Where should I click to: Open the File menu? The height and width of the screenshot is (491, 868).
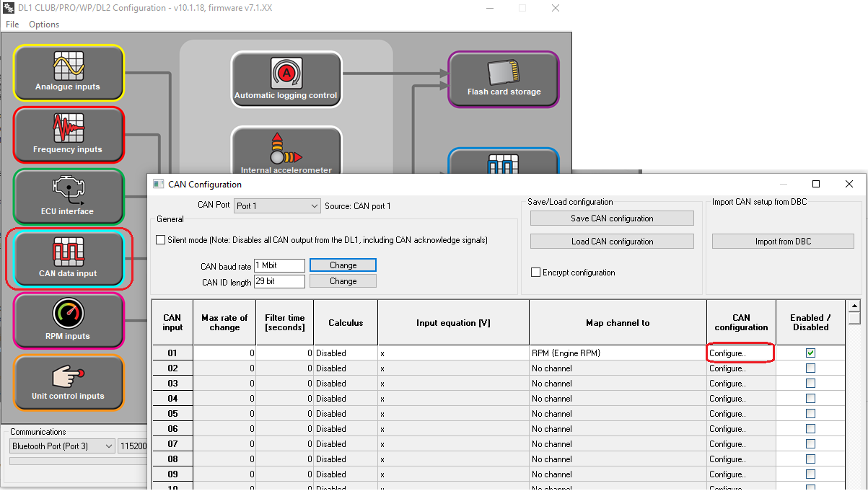[x=12, y=25]
